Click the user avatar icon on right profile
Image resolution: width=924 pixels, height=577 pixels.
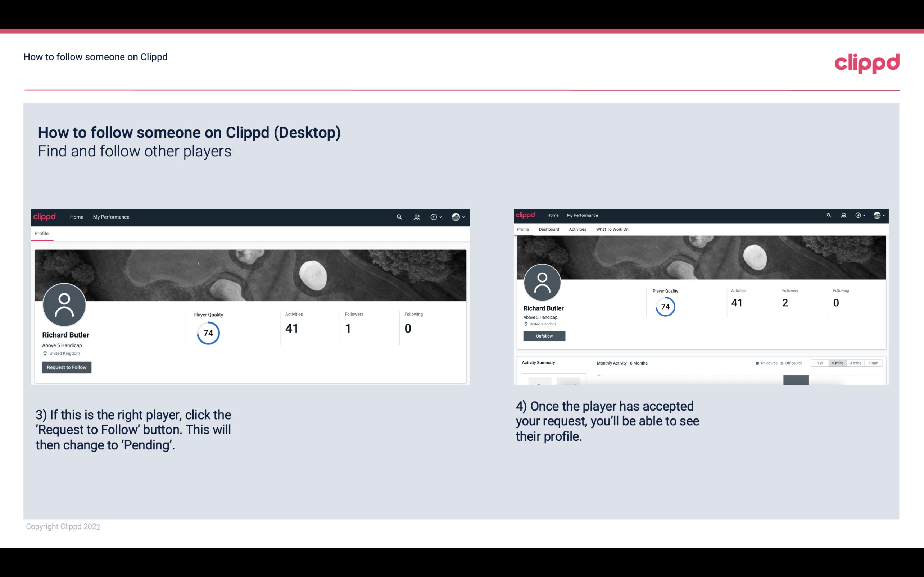543,282
